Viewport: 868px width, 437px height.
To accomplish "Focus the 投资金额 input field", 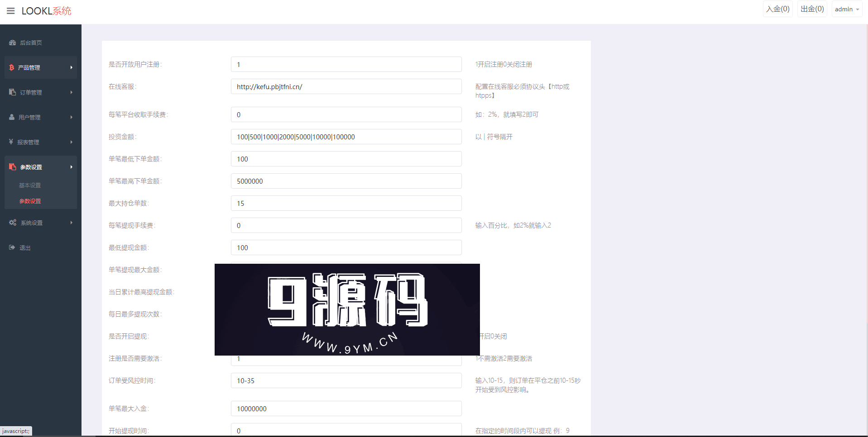I will (x=346, y=137).
